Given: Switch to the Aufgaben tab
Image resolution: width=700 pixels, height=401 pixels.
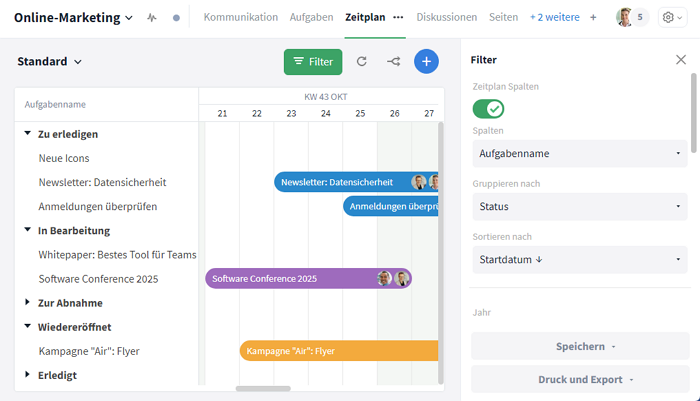Looking at the screenshot, I should pos(313,18).
